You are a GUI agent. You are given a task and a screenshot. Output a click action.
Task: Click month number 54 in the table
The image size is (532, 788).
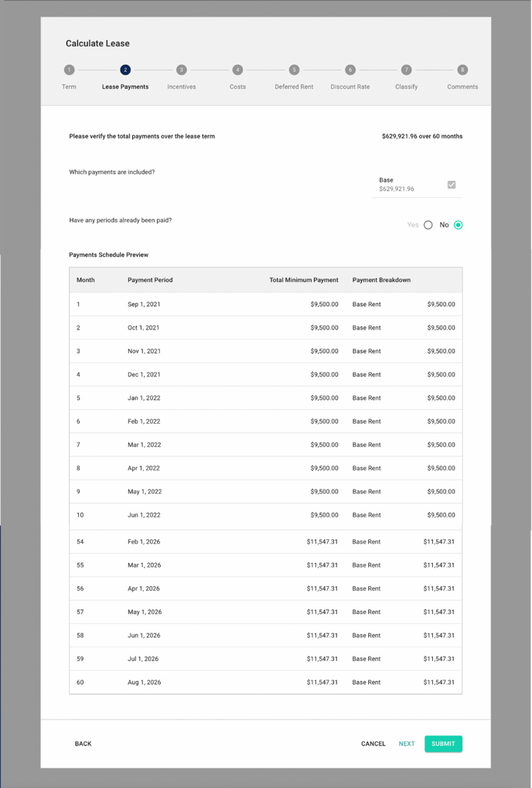tap(80, 542)
